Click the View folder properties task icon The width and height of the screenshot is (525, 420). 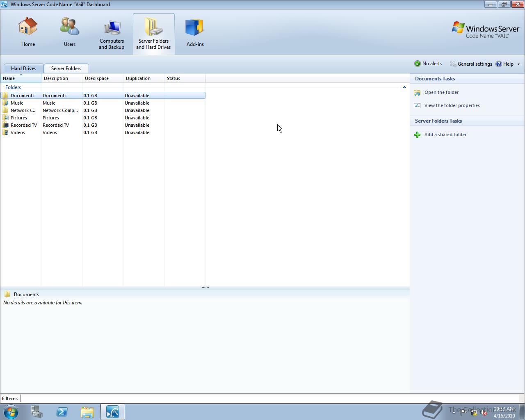(417, 105)
